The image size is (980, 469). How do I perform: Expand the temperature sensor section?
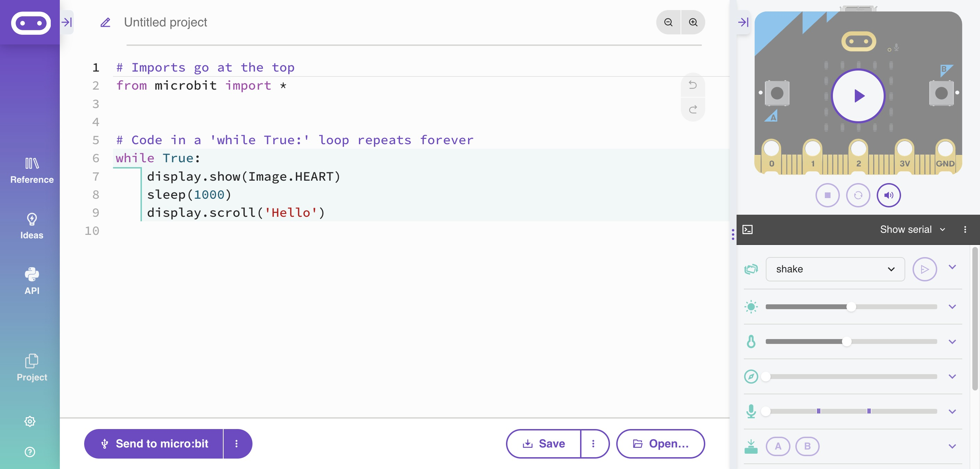point(953,341)
